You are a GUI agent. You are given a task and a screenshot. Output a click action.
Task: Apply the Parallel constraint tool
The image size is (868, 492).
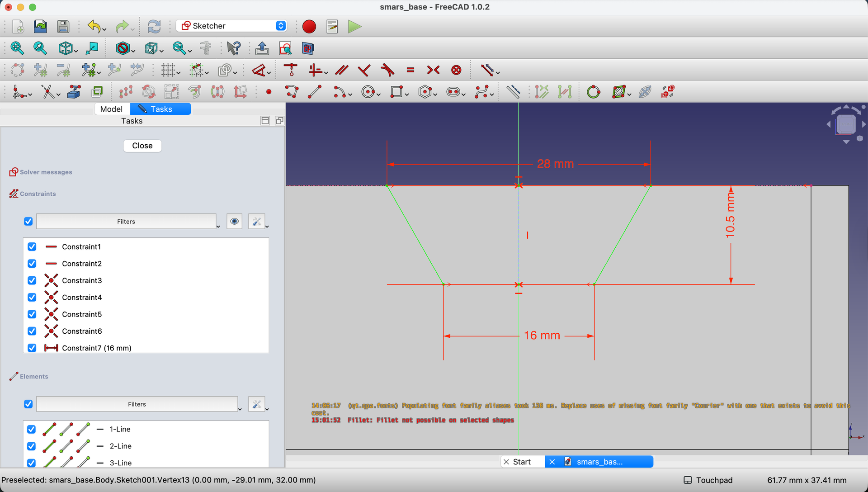(342, 70)
